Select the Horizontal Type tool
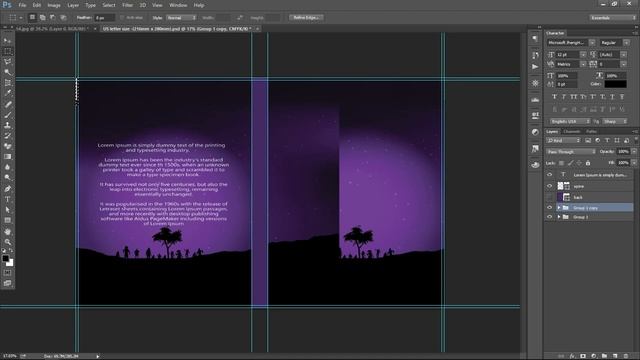Screen dimensions: 640x360 click(7, 199)
